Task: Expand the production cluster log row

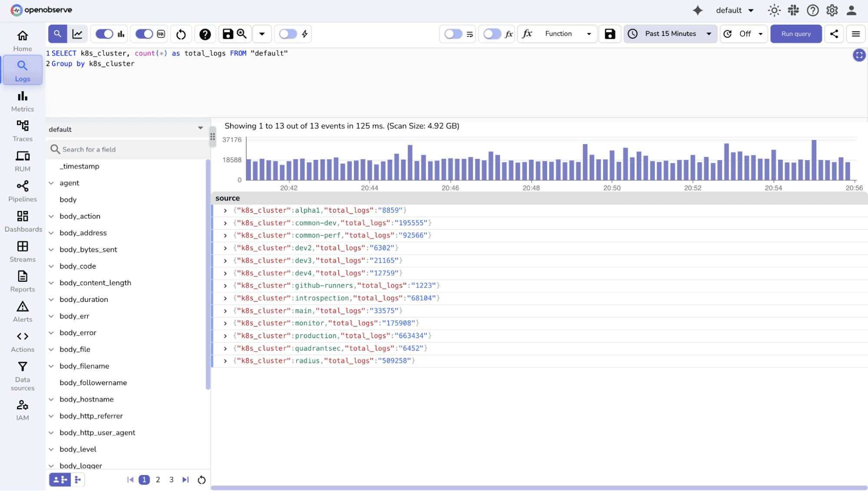Action: coord(225,336)
